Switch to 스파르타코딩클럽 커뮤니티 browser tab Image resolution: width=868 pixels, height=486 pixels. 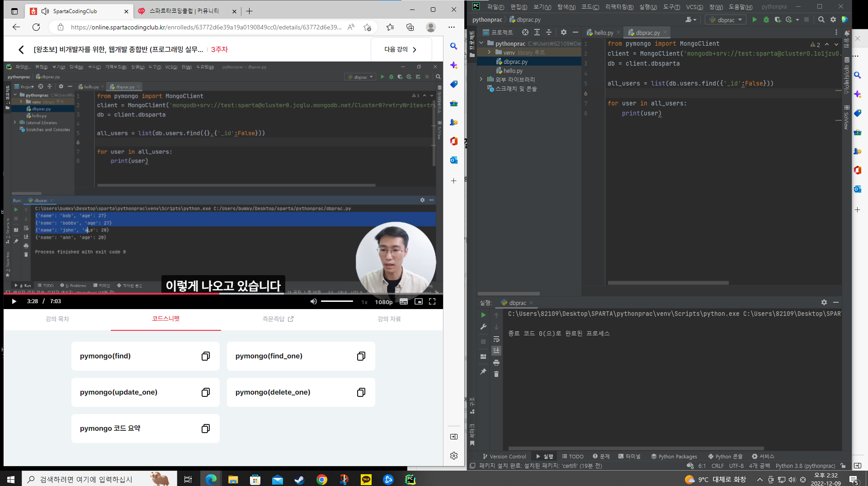(186, 11)
